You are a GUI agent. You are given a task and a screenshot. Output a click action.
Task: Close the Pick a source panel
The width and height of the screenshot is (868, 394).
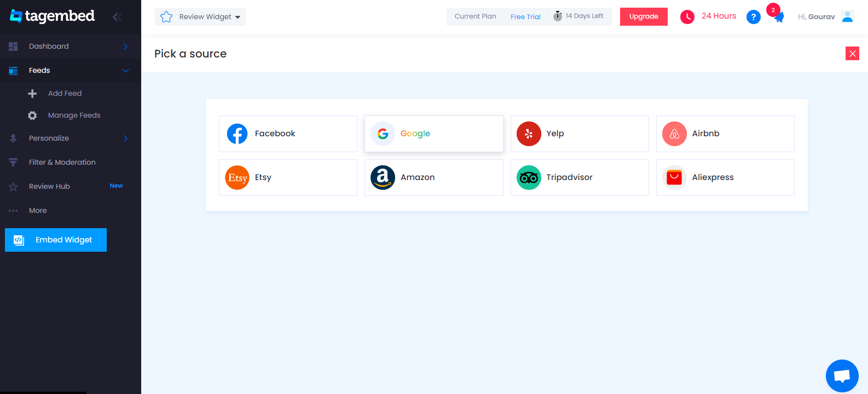coord(852,54)
